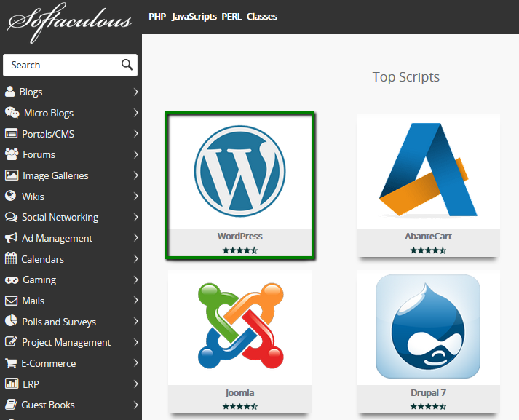Click the AbanteCart star rating

pyautogui.click(x=428, y=250)
